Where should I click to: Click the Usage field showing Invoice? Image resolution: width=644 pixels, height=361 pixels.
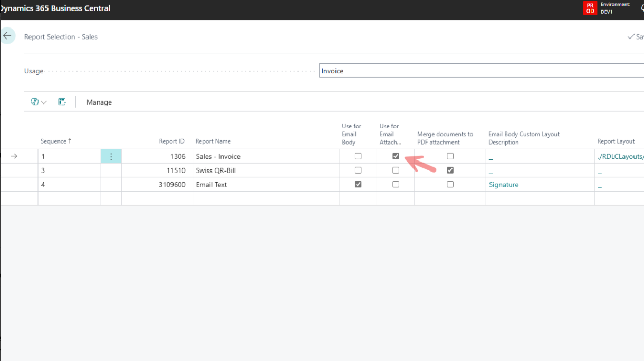click(x=481, y=71)
